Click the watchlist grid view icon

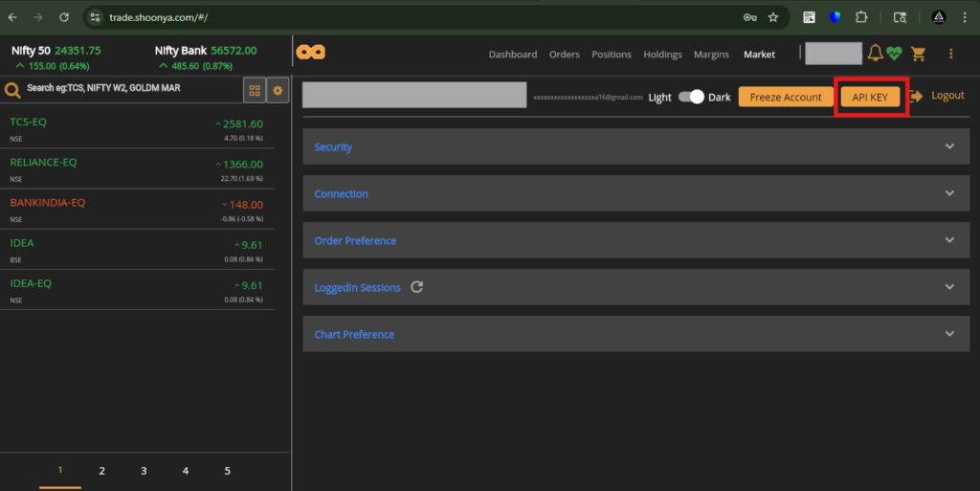pos(255,90)
